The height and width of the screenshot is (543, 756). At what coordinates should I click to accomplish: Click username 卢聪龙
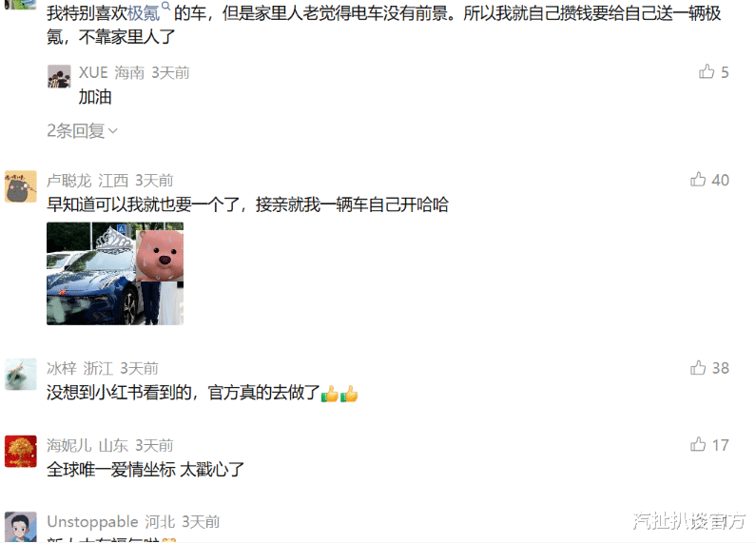coord(68,181)
